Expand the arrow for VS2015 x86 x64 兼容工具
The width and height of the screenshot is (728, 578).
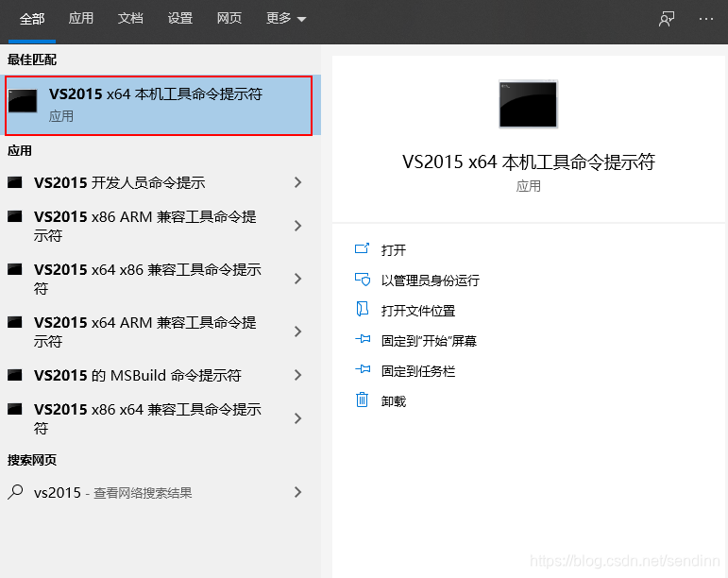click(298, 418)
